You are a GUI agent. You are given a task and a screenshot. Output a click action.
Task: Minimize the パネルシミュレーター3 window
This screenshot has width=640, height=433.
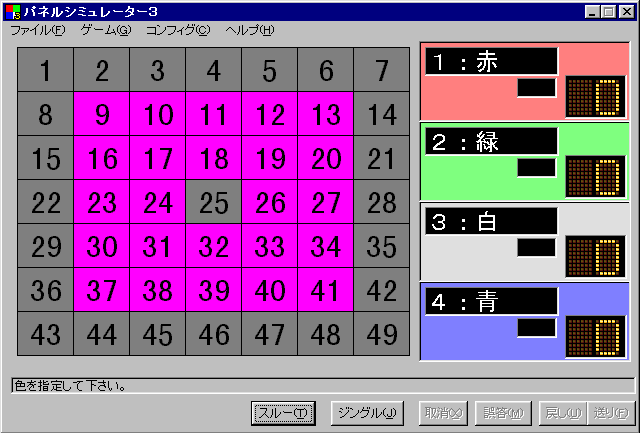(x=592, y=12)
